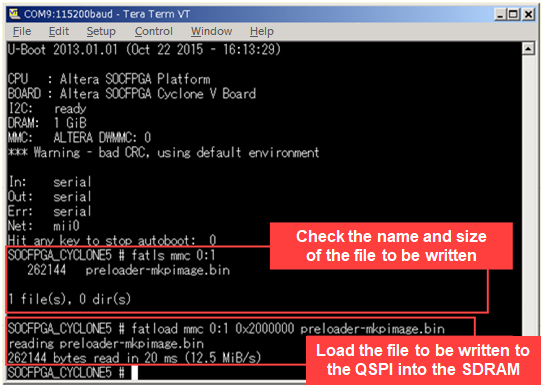Click the 'In: serial' line
The image size is (544, 388).
pyautogui.click(x=50, y=182)
